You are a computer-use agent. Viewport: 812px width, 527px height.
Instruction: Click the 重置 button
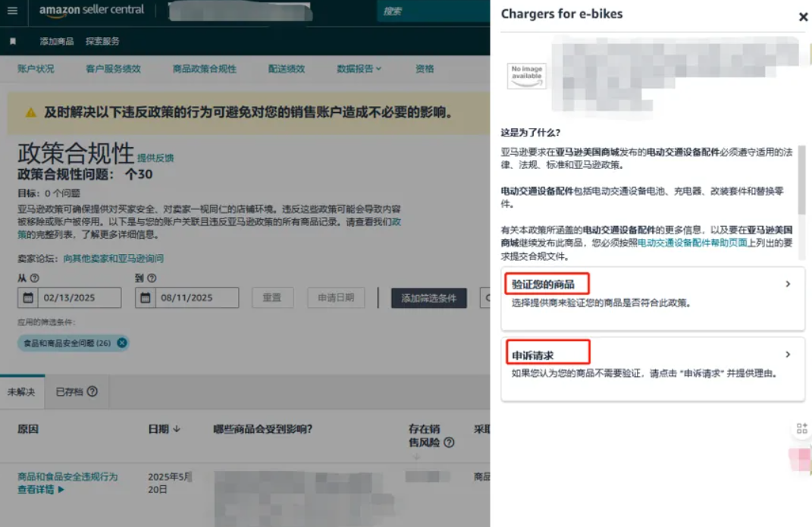pos(273,298)
